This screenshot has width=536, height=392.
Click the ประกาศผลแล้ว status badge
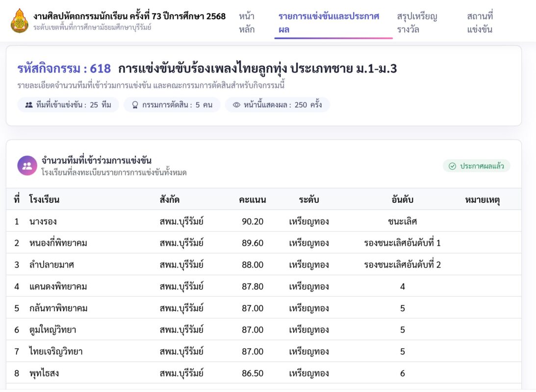pyautogui.click(x=476, y=166)
